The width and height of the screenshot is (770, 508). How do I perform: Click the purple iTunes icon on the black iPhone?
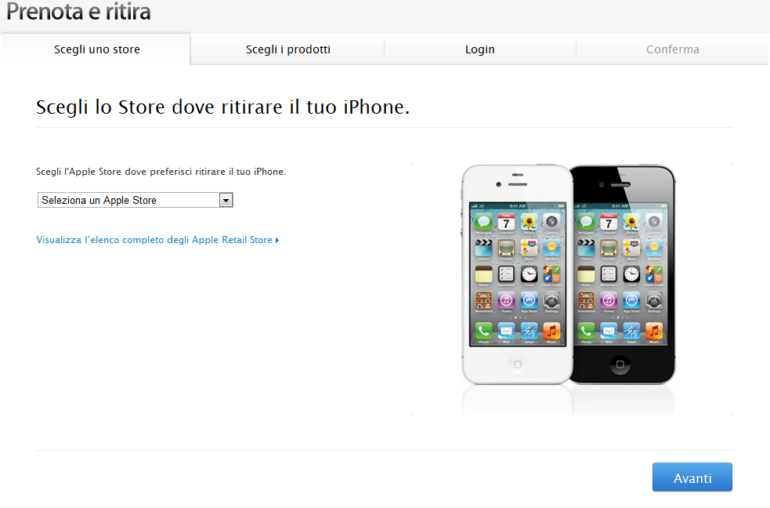click(609, 300)
